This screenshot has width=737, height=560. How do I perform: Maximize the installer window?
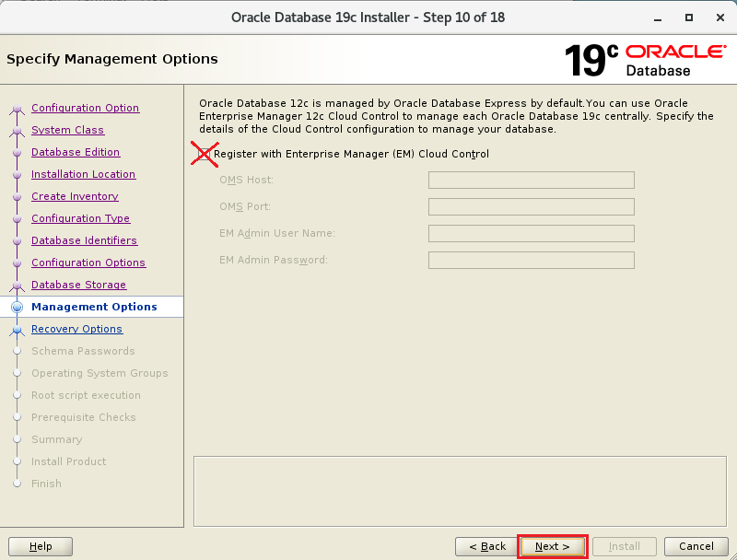point(688,17)
